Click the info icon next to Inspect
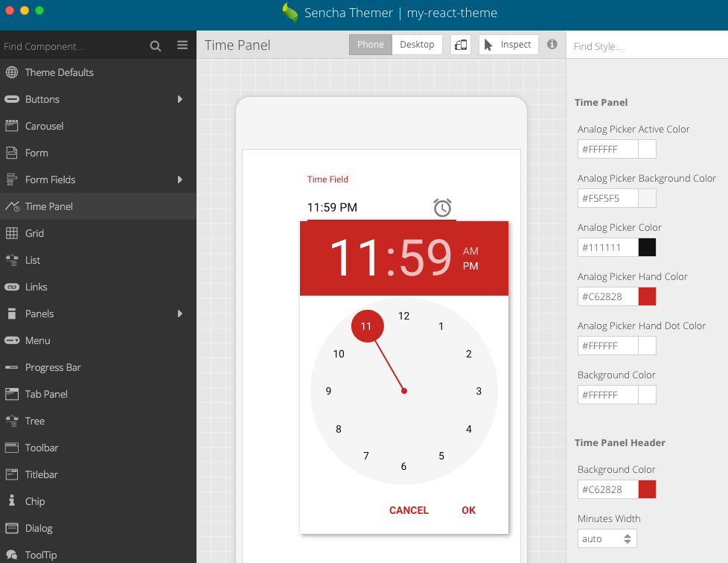 [552, 44]
